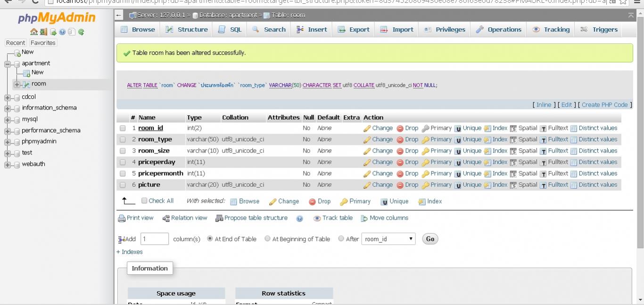Image resolution: width=644 pixels, height=305 pixels.
Task: Expand the phpmyadmin database node
Action: (x=7, y=142)
